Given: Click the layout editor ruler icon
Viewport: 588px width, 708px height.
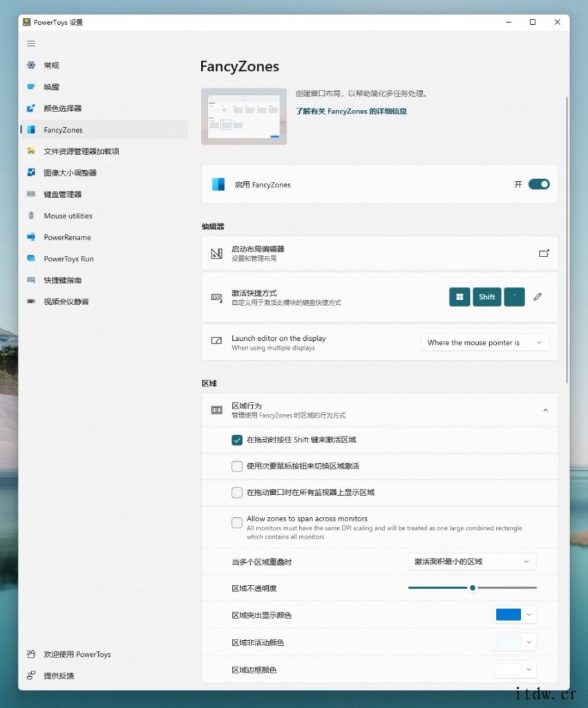Looking at the screenshot, I should point(216,253).
